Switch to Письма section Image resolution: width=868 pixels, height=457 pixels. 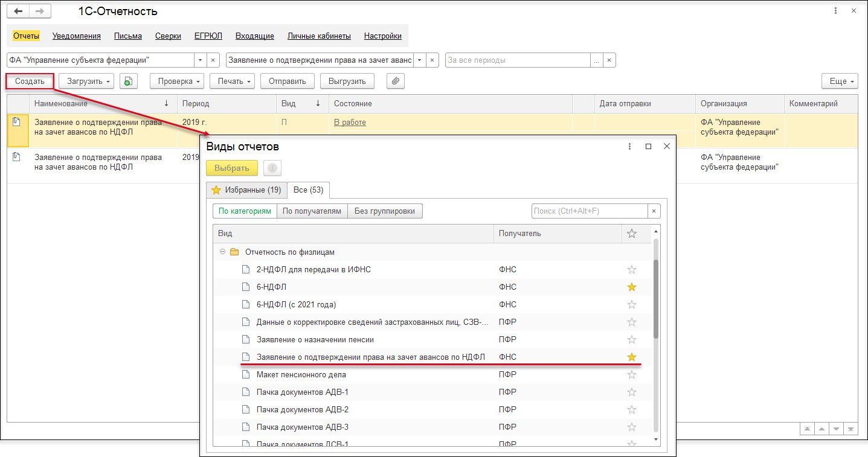[x=128, y=36]
